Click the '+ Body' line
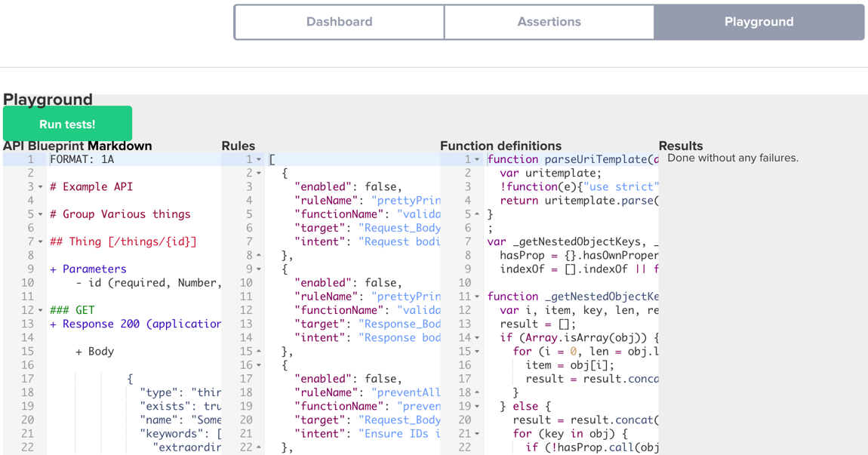Viewport: 868px width, 455px height. (x=94, y=352)
